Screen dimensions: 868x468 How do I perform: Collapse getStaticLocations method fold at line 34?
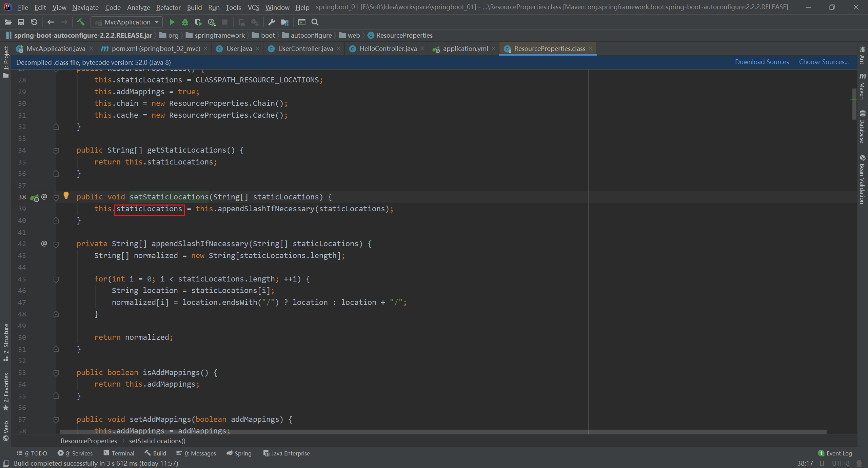point(56,150)
